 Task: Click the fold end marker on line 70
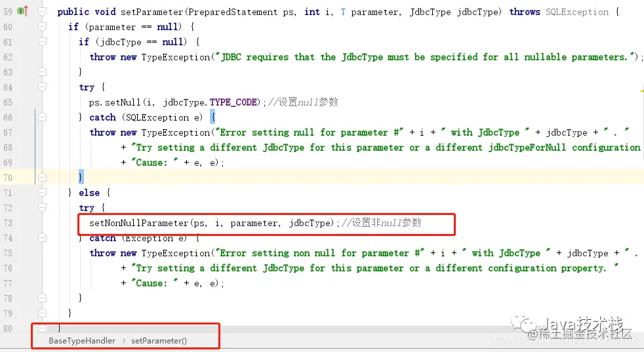pos(42,178)
